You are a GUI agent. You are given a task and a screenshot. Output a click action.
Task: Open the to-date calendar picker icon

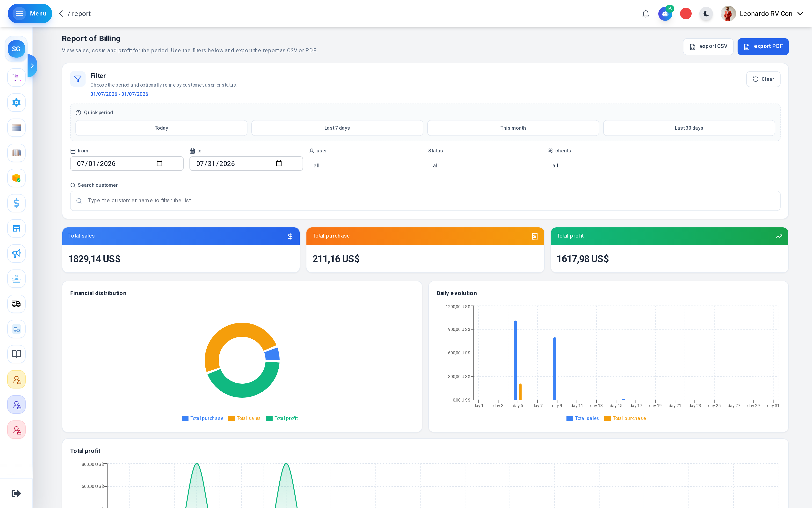[279, 164]
